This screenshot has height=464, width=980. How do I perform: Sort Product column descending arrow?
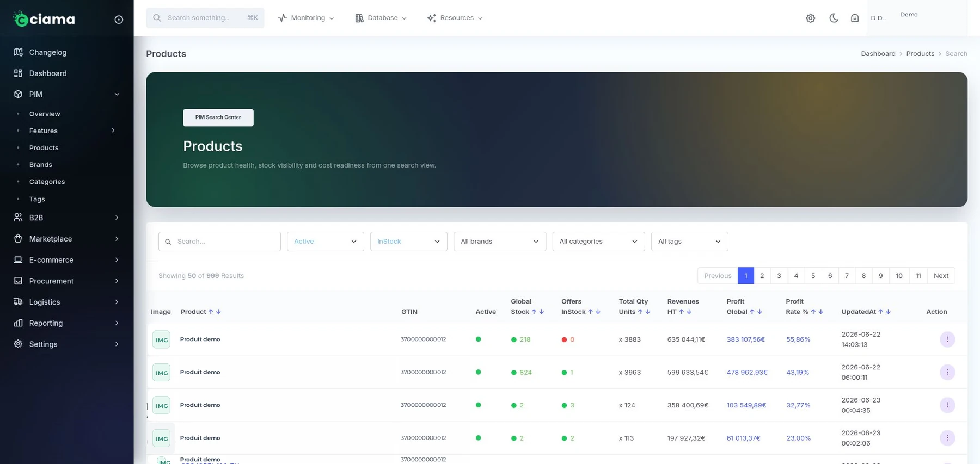click(x=218, y=312)
